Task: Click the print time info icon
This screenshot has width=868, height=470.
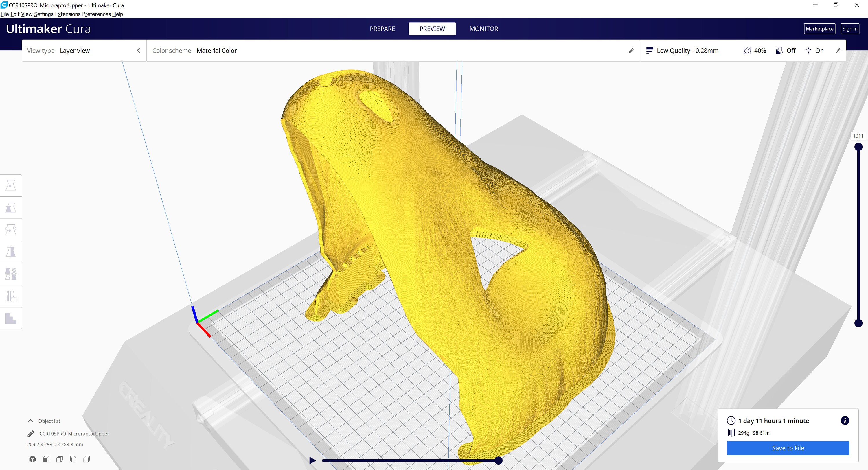Action: click(845, 421)
